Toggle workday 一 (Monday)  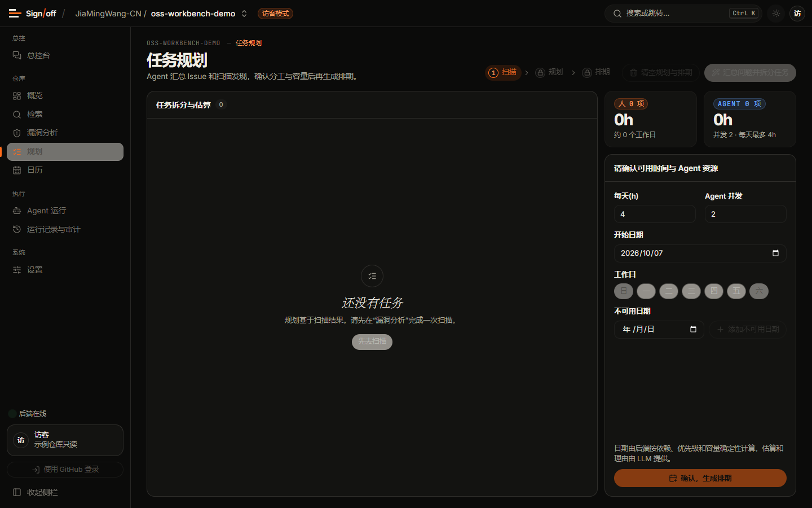646,291
